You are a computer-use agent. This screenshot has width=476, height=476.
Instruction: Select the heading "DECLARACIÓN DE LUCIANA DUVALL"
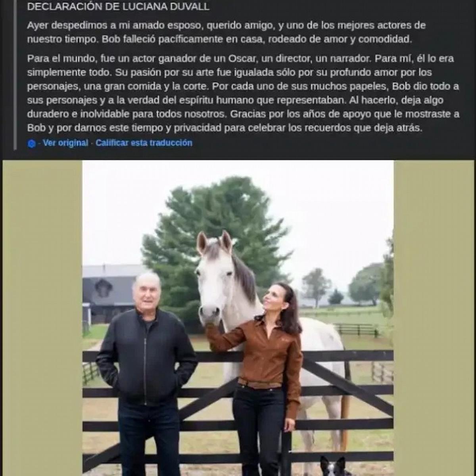point(118,7)
